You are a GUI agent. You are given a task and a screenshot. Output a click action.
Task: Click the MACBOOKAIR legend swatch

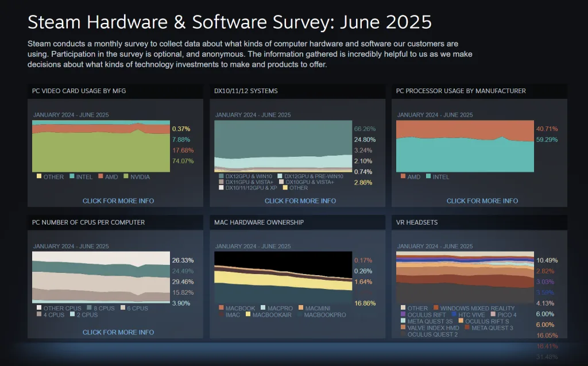248,315
